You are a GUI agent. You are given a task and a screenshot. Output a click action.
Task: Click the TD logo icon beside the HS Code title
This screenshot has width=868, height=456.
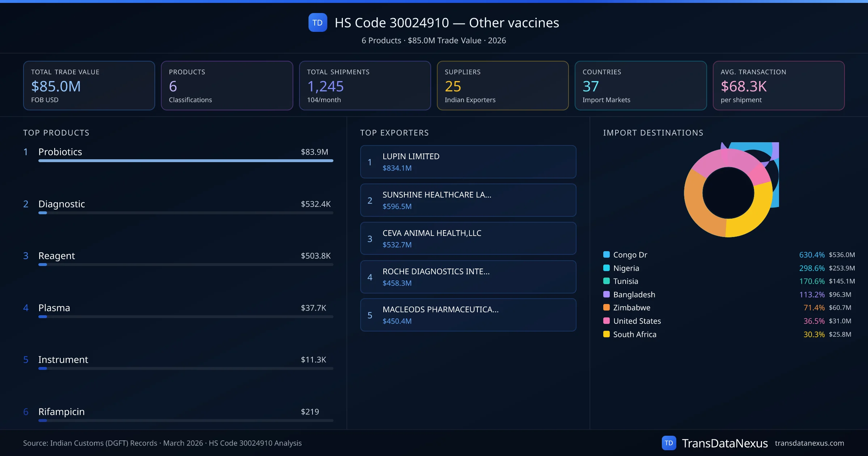318,22
